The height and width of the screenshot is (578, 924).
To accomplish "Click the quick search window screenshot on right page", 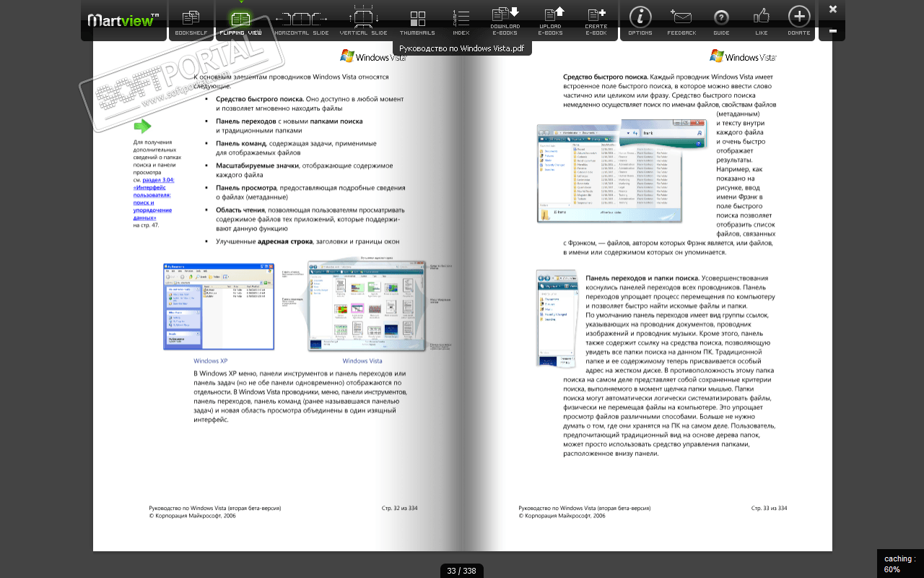I will (x=622, y=171).
